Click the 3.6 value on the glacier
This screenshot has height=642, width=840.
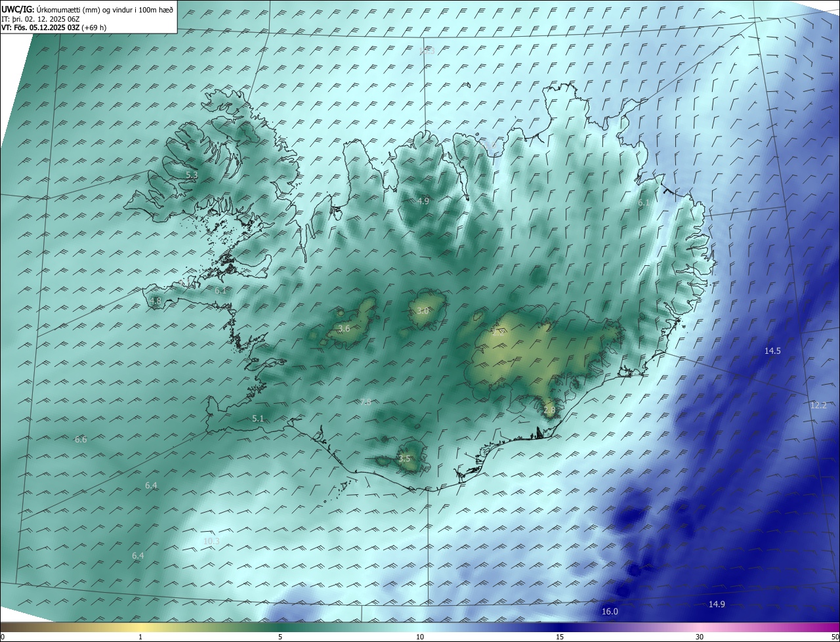(x=344, y=328)
